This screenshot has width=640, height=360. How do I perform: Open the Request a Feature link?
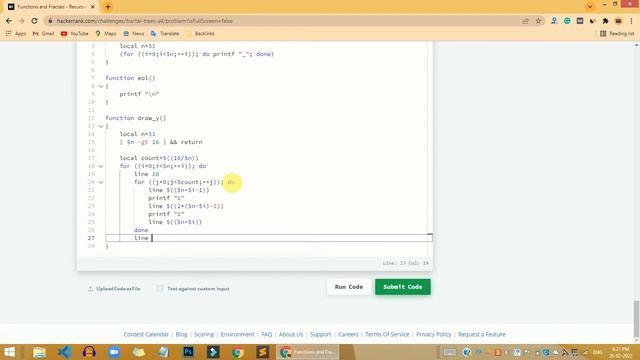(482, 334)
